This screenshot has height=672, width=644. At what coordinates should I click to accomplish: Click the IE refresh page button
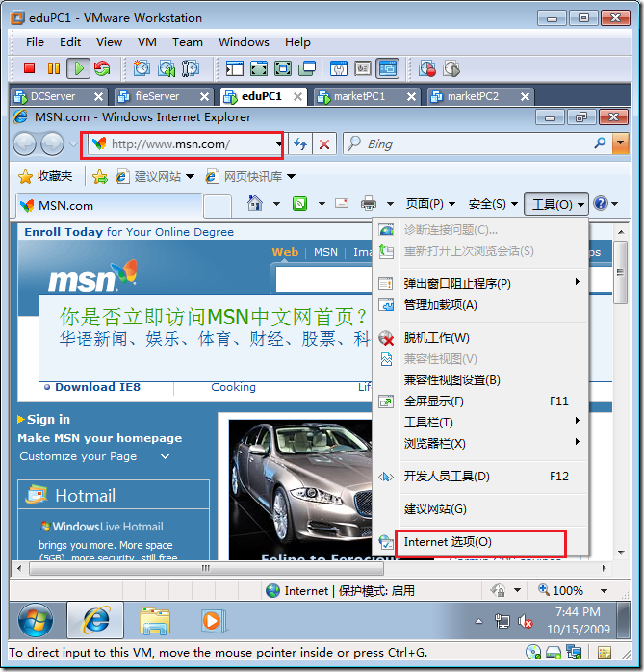click(x=300, y=144)
